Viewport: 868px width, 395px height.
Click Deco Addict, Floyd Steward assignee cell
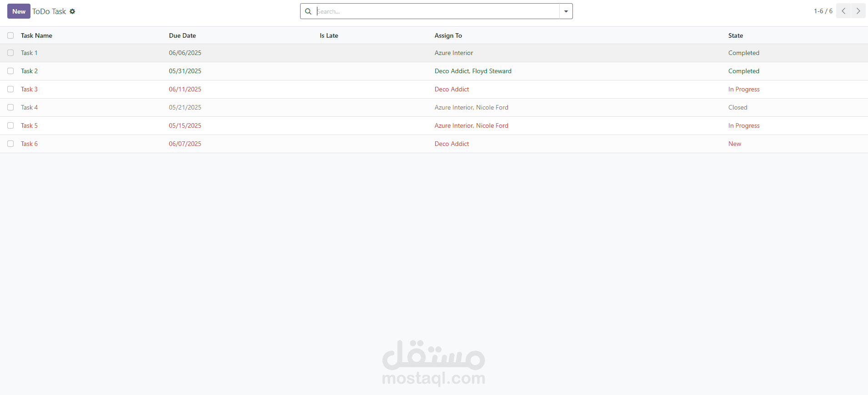(x=473, y=71)
